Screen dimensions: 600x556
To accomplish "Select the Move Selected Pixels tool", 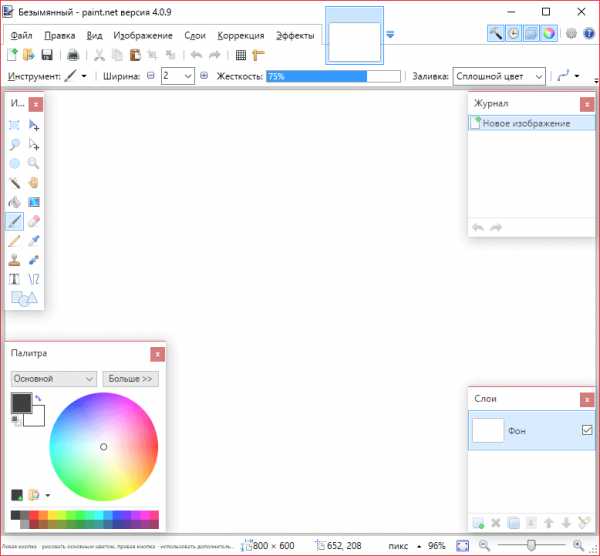I will tap(34, 126).
